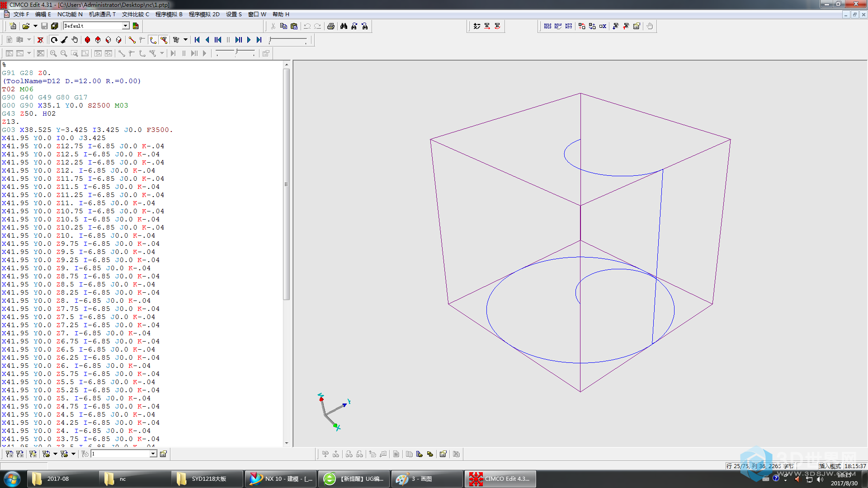Screen dimensions: 868x488
Task: Open the 机床通讯 T menu
Action: click(102, 14)
